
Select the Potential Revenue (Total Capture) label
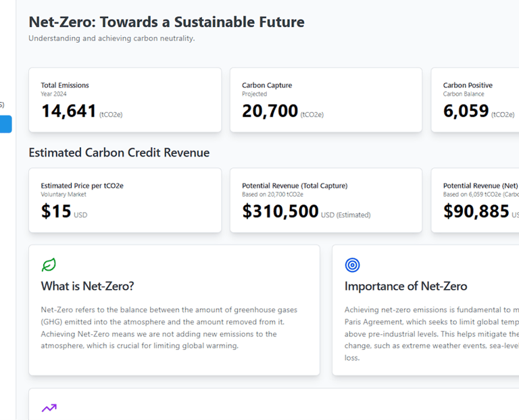295,186
